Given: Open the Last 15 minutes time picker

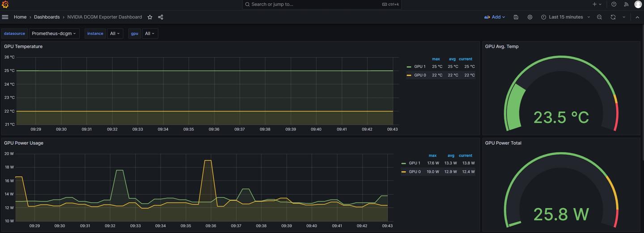Looking at the screenshot, I should (x=566, y=17).
